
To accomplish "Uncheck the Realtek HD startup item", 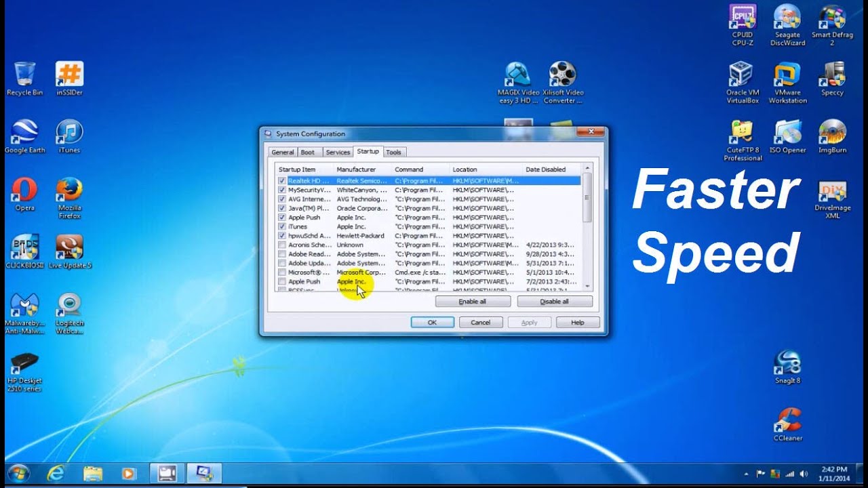I will (x=282, y=181).
